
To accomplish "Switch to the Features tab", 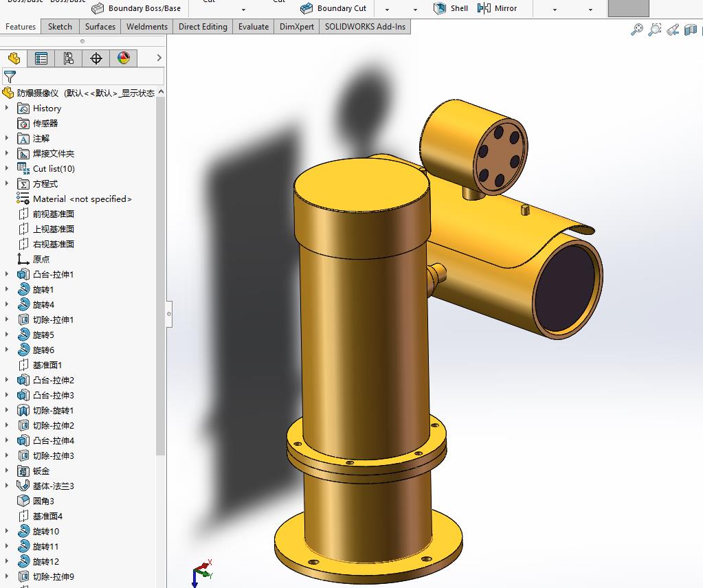I will [x=20, y=27].
